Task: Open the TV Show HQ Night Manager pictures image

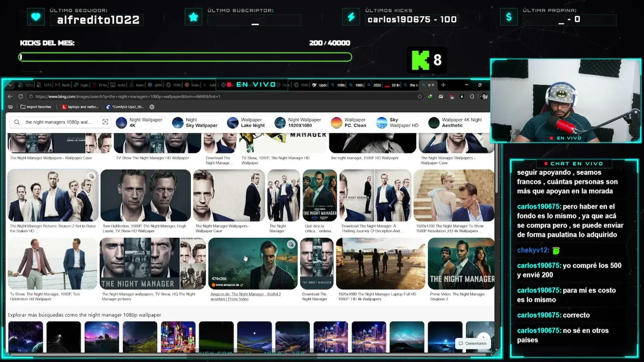Action: (x=152, y=264)
